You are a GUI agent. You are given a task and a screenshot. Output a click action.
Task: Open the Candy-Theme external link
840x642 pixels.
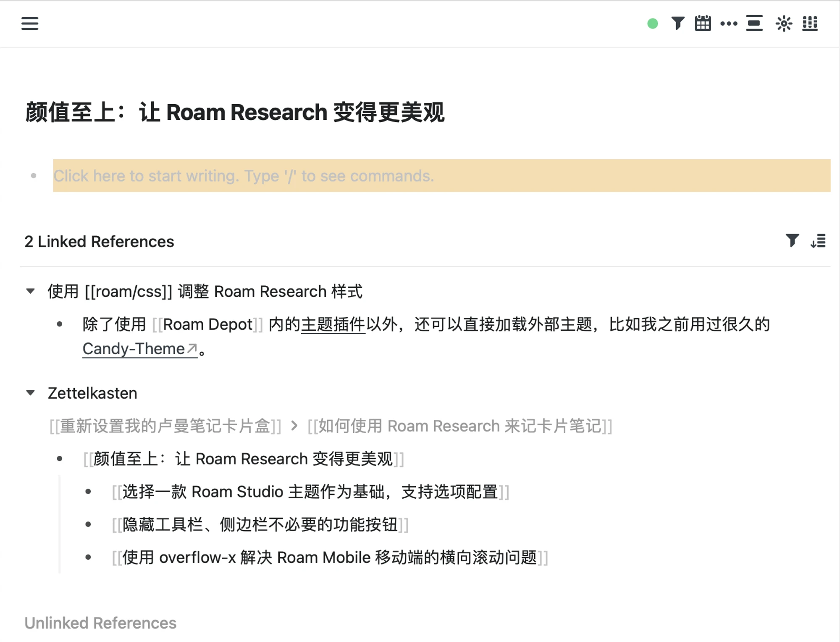140,349
